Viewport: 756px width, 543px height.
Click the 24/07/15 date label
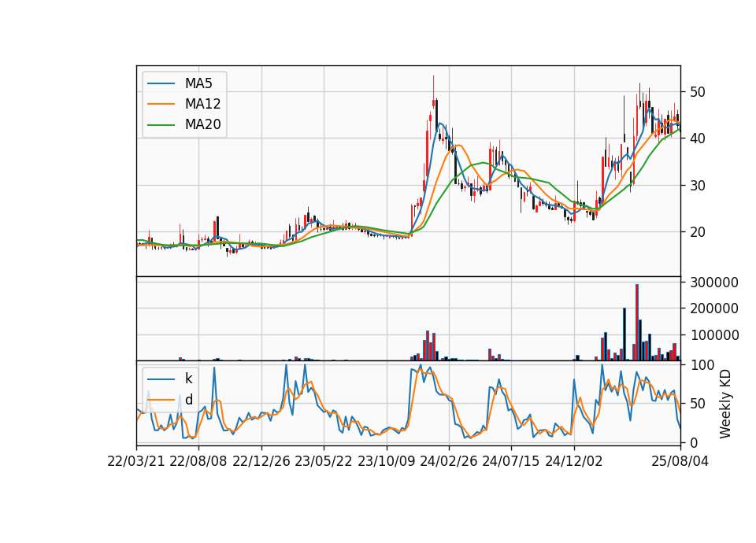coord(511,461)
